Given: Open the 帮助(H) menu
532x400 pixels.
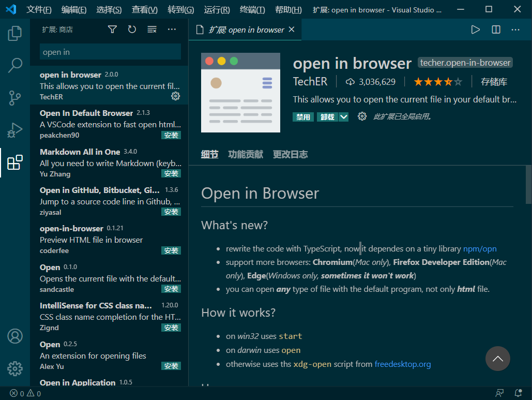Looking at the screenshot, I should coord(288,9).
